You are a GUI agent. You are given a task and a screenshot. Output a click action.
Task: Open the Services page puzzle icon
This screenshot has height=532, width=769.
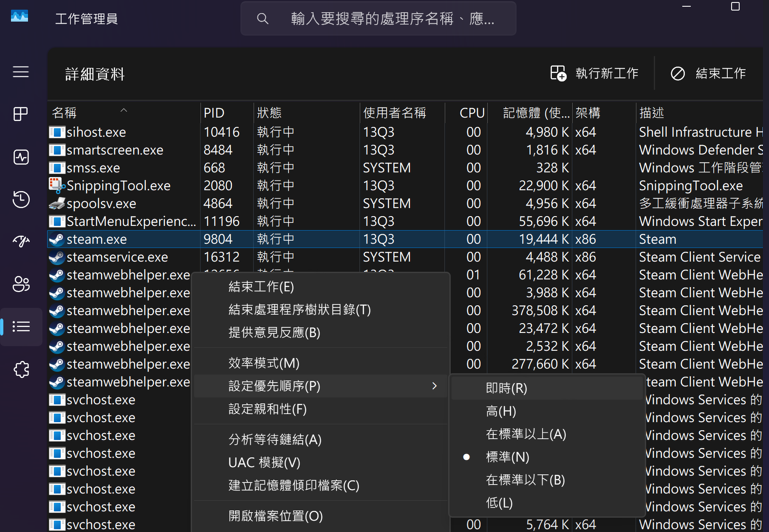[21, 369]
